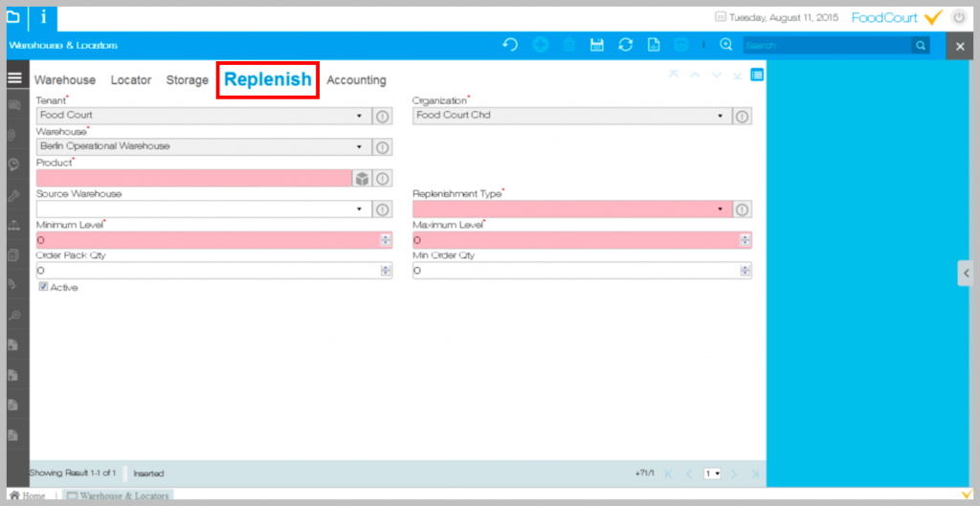Adjust the Min Order Qty stepper
This screenshot has width=980, height=506.
[x=745, y=271]
